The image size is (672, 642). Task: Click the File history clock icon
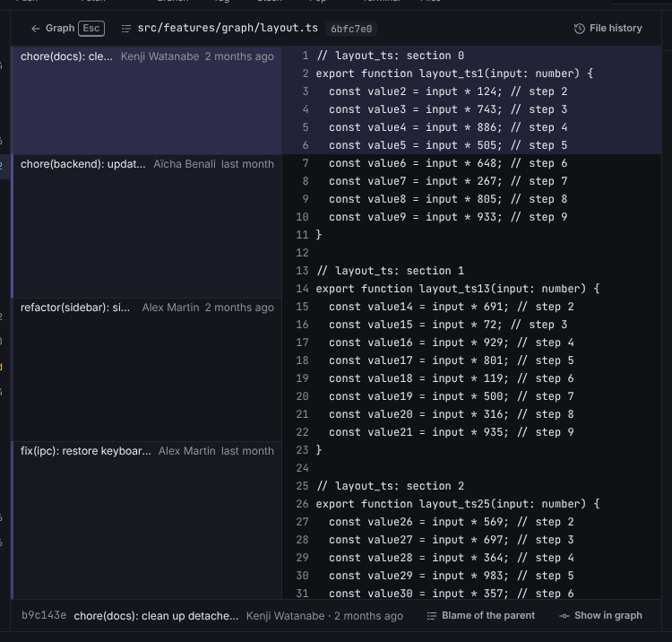(580, 29)
